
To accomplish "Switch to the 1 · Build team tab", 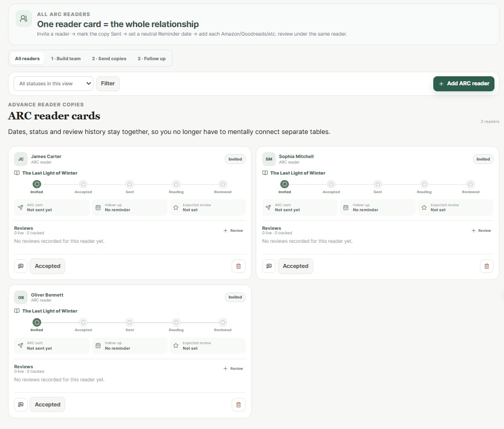I will coord(66,59).
